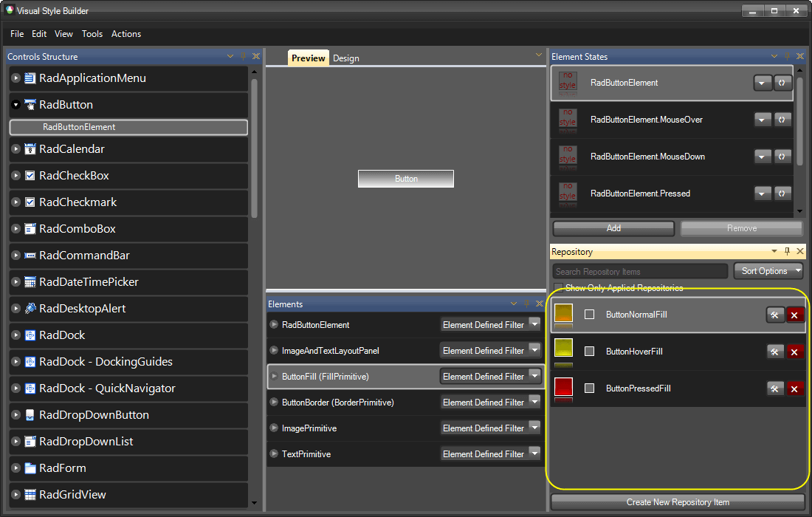Expand the RadCalendar tree node
Image resolution: width=812 pixels, height=517 pixels.
click(x=15, y=149)
